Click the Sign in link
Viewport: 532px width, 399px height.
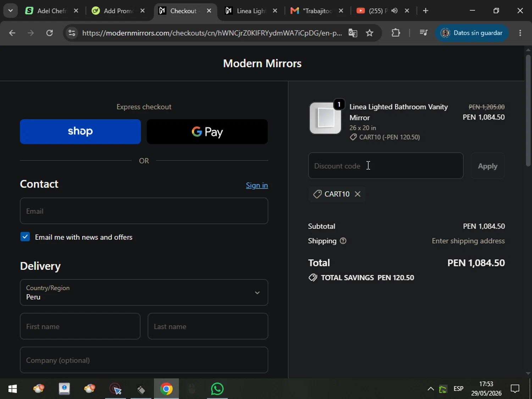click(x=257, y=185)
